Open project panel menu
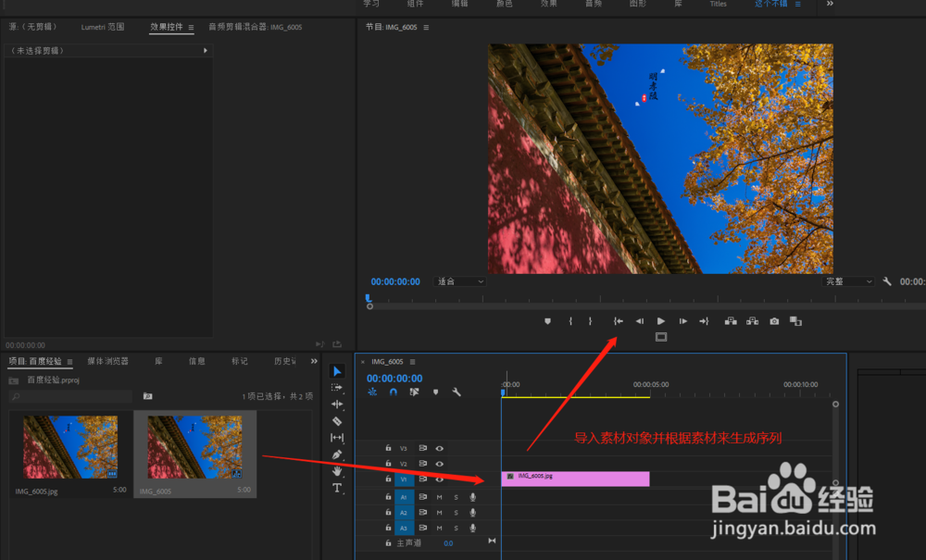This screenshot has height=560, width=926. (x=69, y=361)
